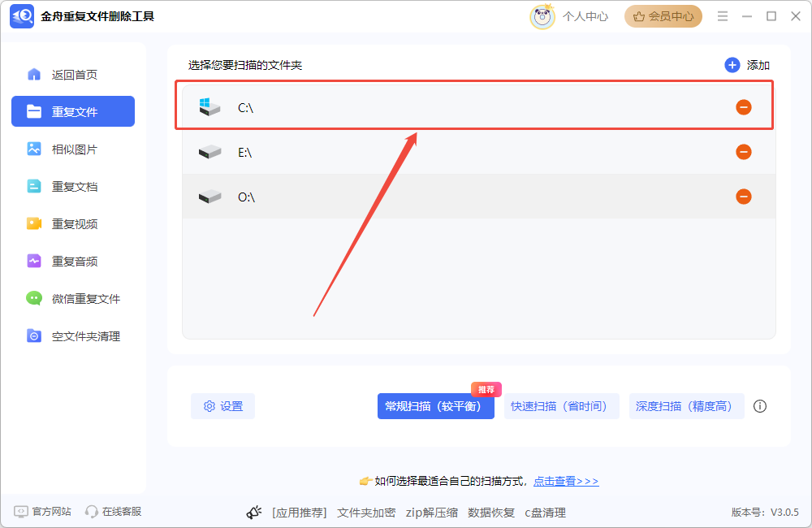This screenshot has width=812, height=528.
Task: Click the panda user avatar
Action: tap(542, 16)
